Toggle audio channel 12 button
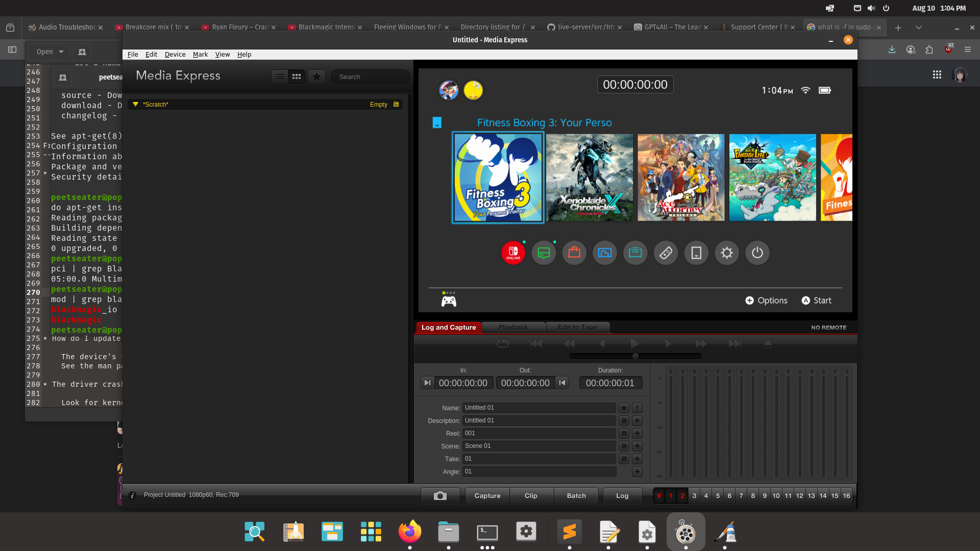This screenshot has height=551, width=980. [x=799, y=495]
